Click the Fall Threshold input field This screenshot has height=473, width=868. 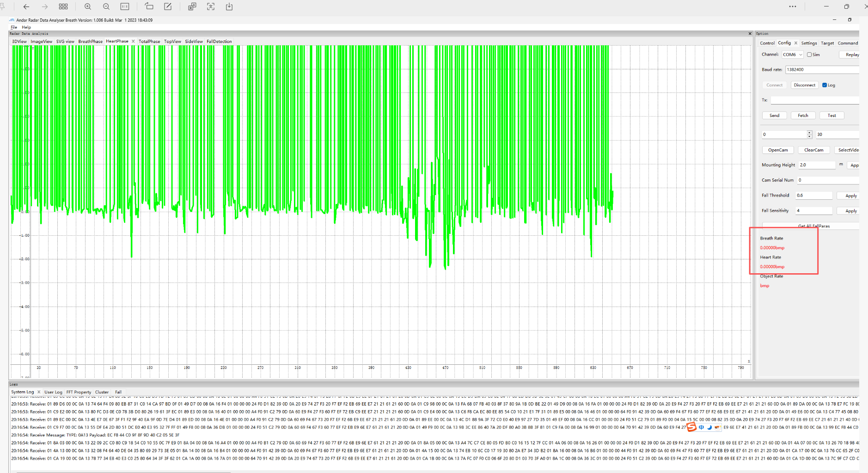[813, 196]
